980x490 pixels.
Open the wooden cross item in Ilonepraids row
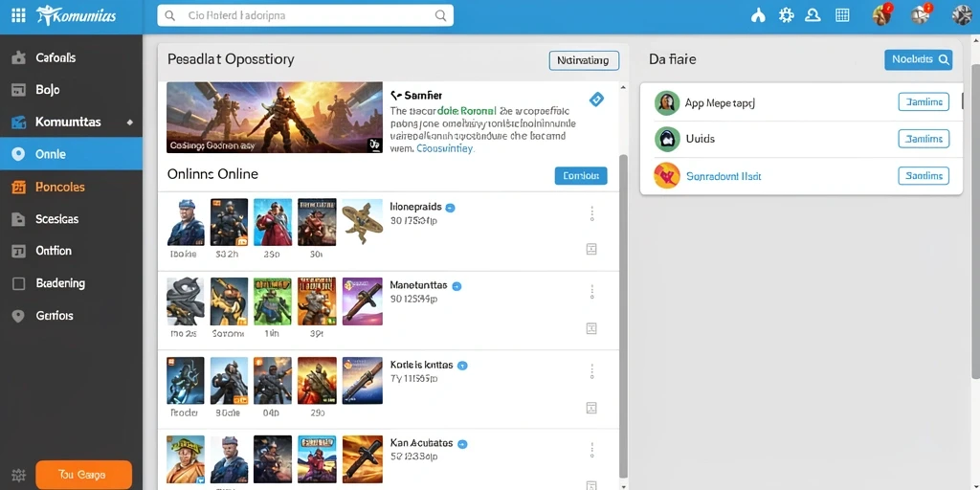[363, 222]
